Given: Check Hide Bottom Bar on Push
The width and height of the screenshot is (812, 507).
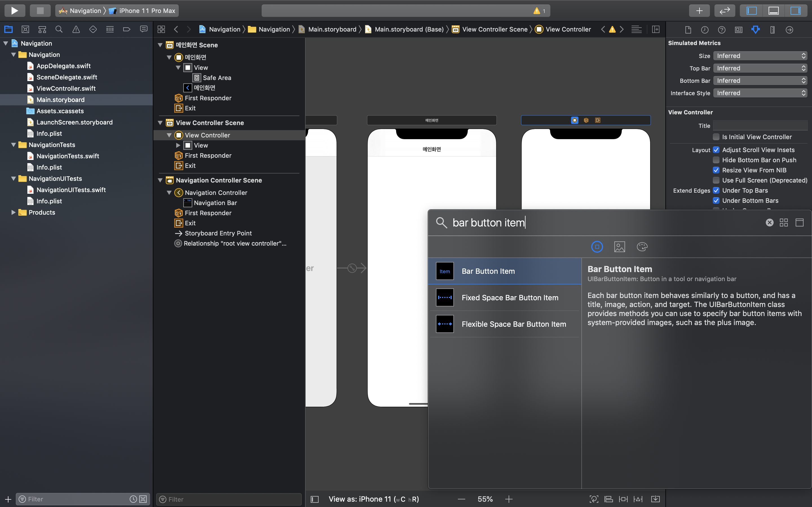Looking at the screenshot, I should click(x=716, y=160).
